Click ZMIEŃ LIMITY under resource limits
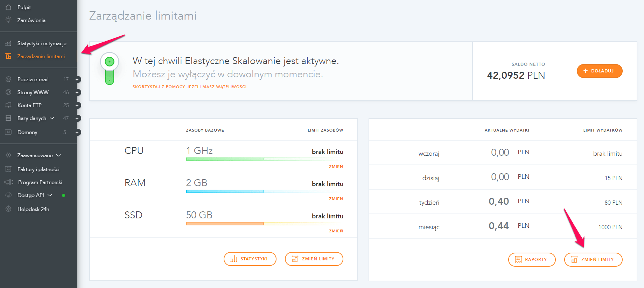644x288 pixels. click(314, 259)
